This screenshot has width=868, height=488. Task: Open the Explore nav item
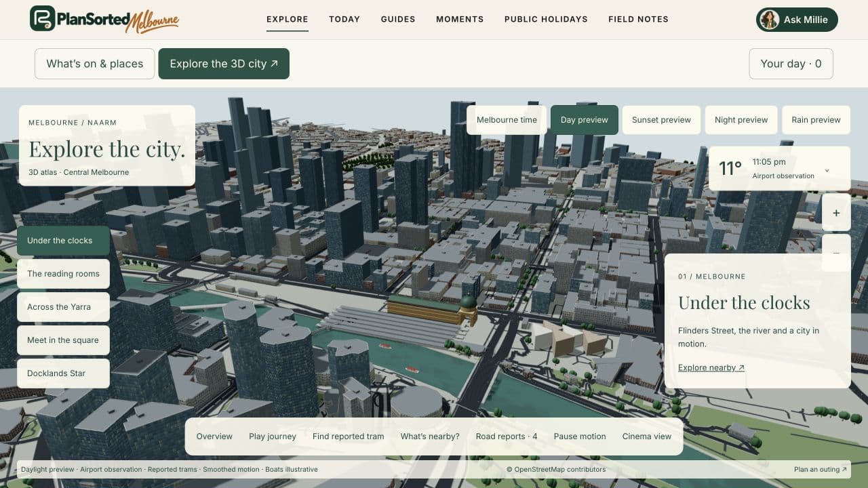coord(288,19)
